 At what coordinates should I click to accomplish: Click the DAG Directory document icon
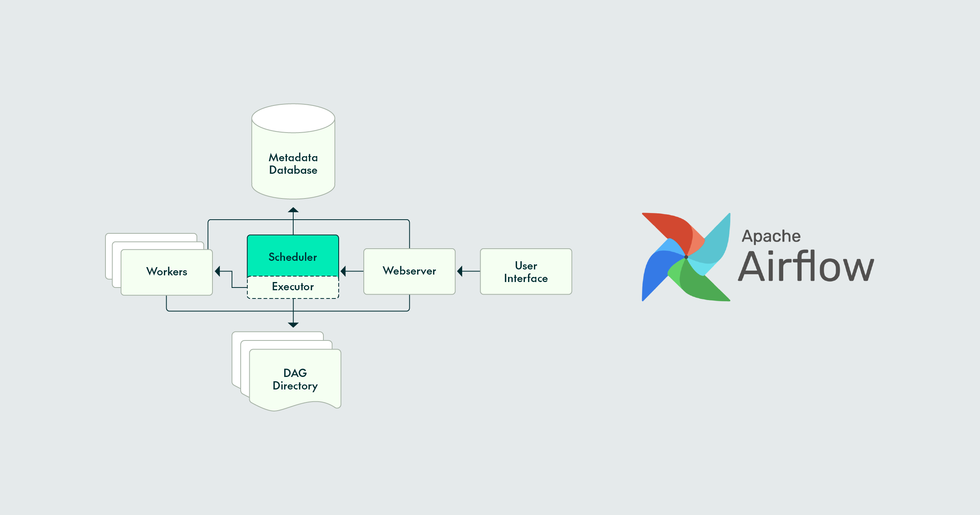click(295, 379)
